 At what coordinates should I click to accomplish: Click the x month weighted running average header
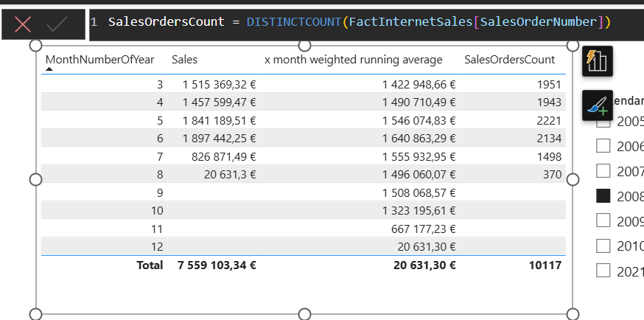[353, 60]
